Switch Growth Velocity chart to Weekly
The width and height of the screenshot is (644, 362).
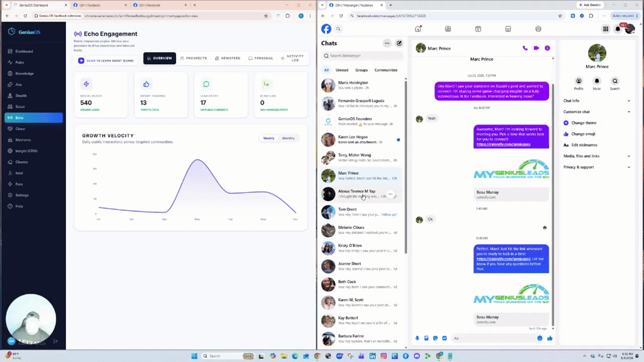click(x=269, y=138)
